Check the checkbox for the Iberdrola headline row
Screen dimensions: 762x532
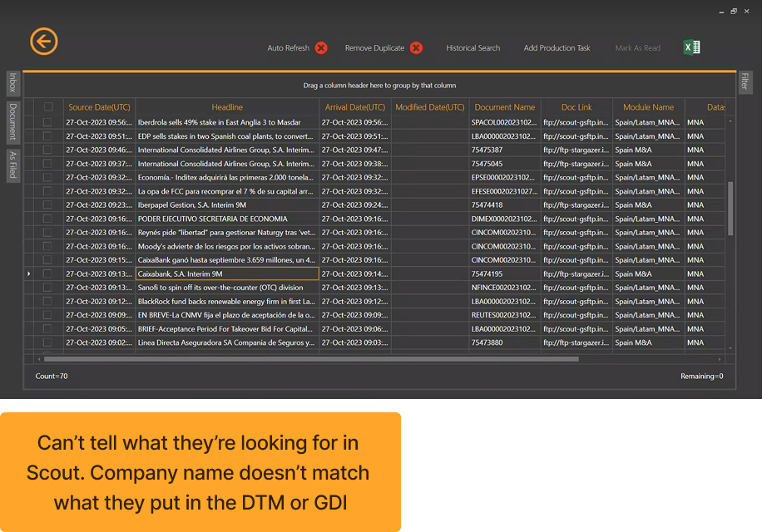click(48, 122)
